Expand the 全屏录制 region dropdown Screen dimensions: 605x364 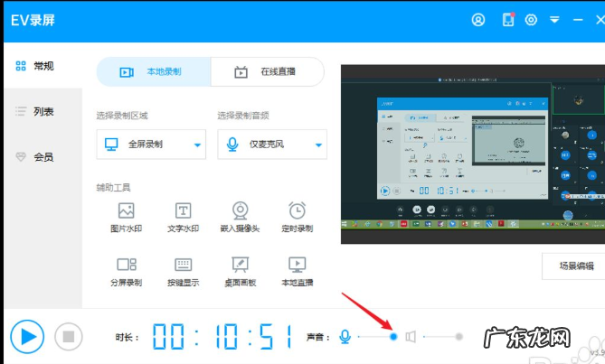pos(151,145)
